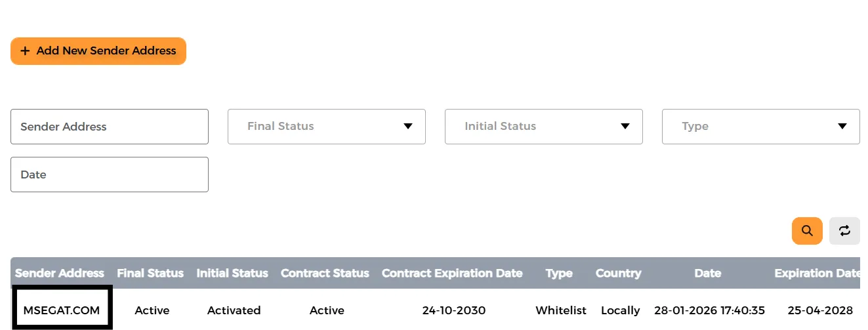Click the Type dropdown arrow
This screenshot has width=868, height=330.
click(x=842, y=127)
